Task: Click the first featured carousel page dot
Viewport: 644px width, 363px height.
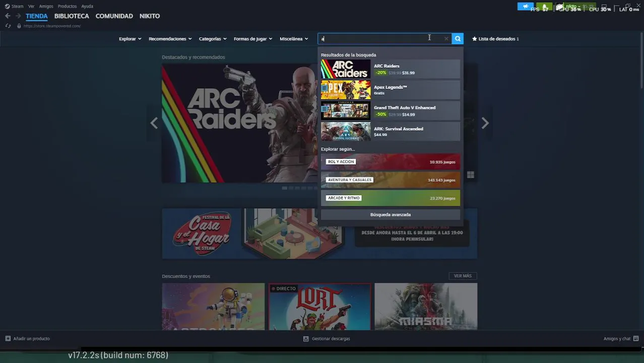Action: pos(284,188)
